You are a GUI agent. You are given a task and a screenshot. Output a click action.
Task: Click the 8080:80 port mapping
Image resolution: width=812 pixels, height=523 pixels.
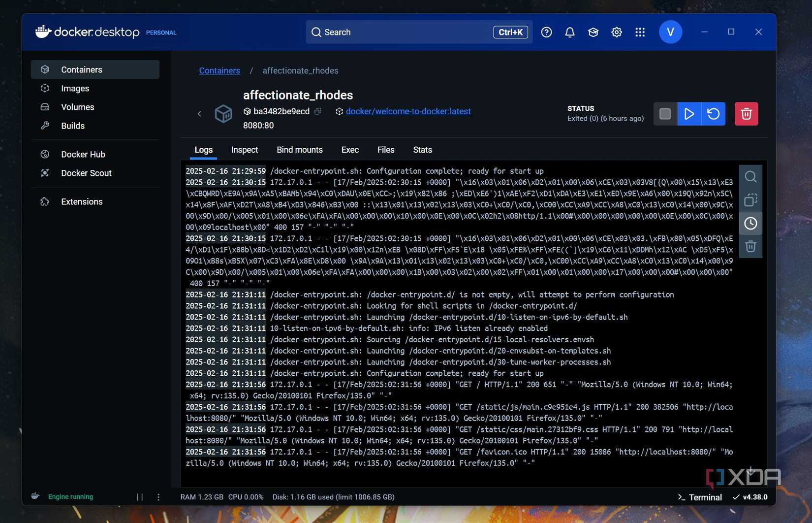coord(258,126)
